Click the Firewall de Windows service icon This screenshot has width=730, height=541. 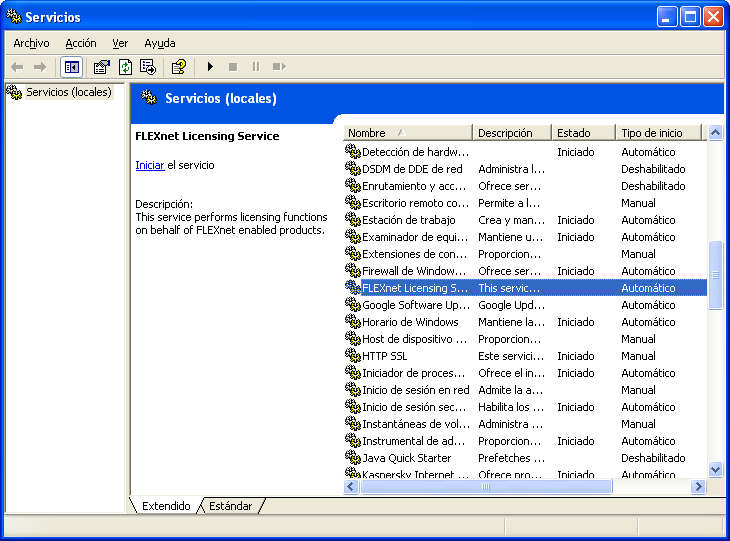coord(352,271)
